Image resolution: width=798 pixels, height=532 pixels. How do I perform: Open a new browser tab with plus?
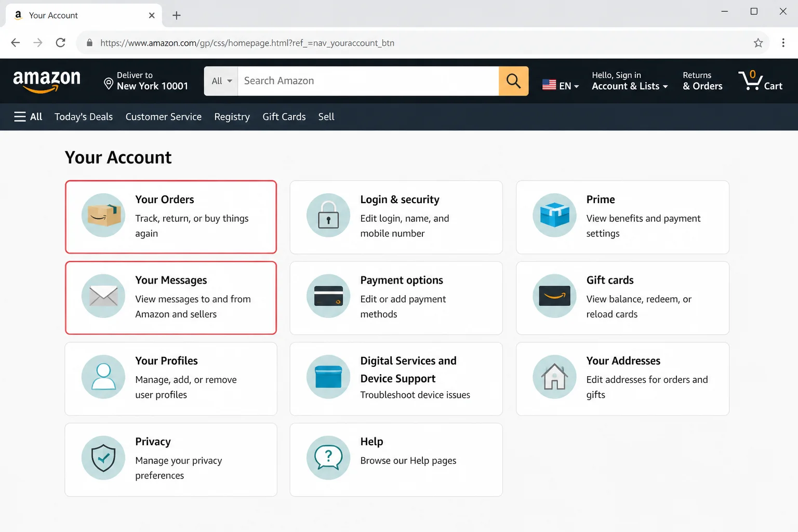[177, 16]
